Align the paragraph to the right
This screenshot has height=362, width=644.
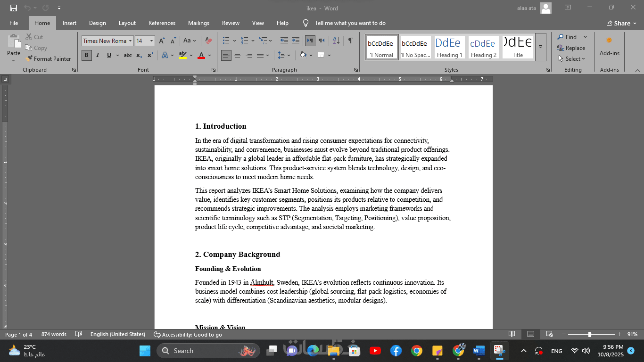pyautogui.click(x=249, y=55)
